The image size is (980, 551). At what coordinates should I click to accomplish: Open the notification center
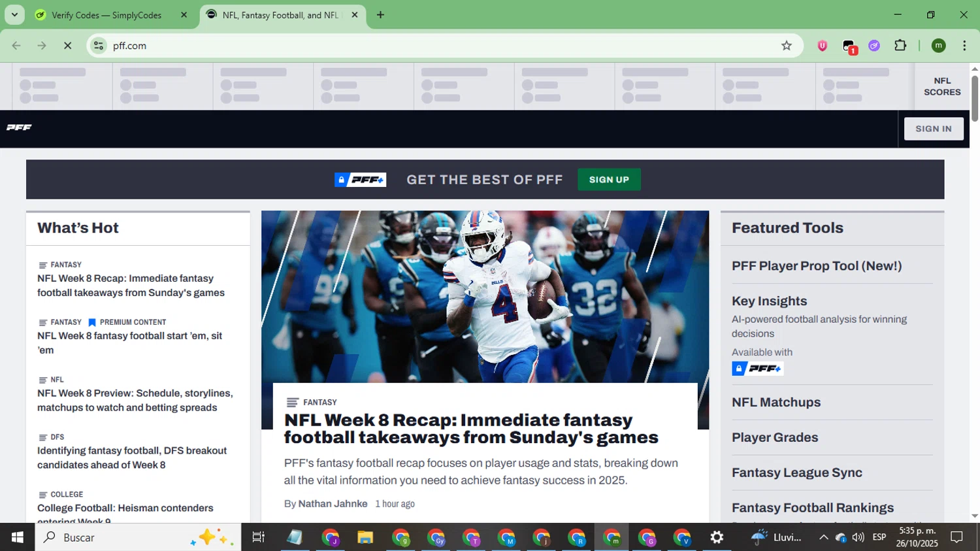click(x=957, y=537)
